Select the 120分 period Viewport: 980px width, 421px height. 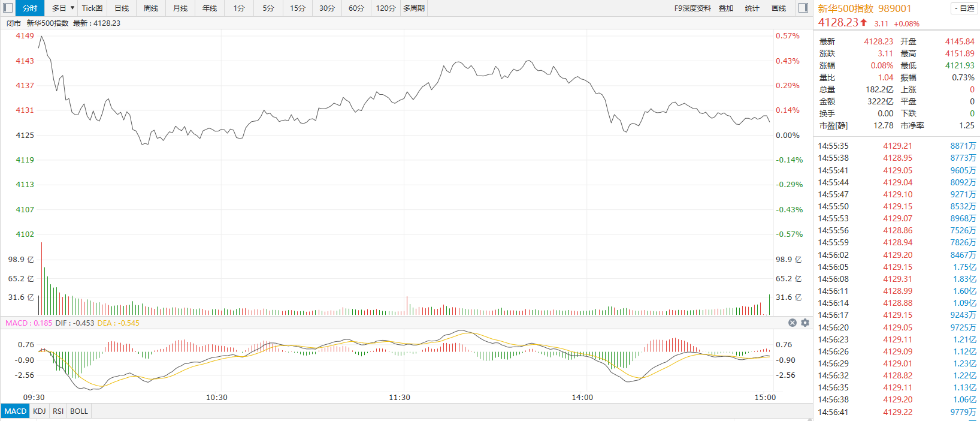(386, 8)
